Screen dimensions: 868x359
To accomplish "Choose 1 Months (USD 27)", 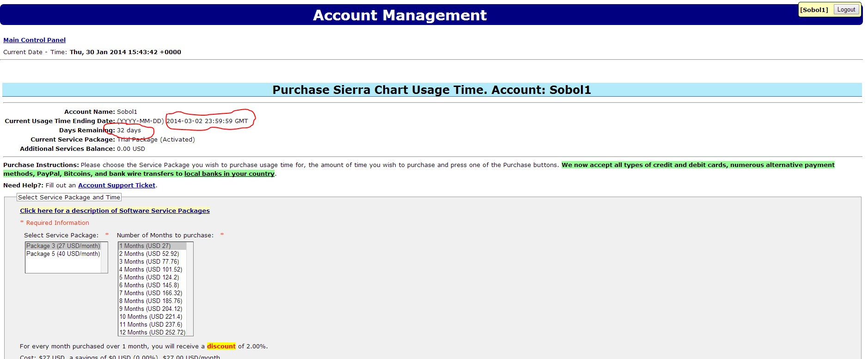I will [x=152, y=246].
